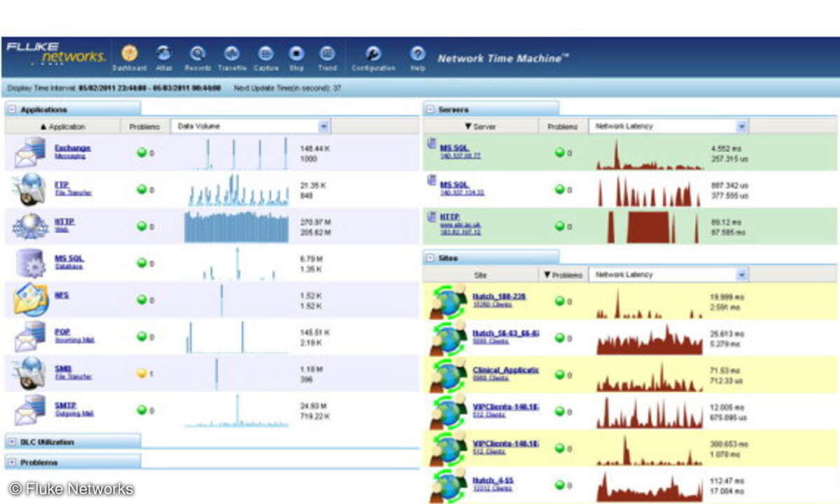Click the "270.97 M" value on HTTP row
The height and width of the screenshot is (504, 840).
315,222
